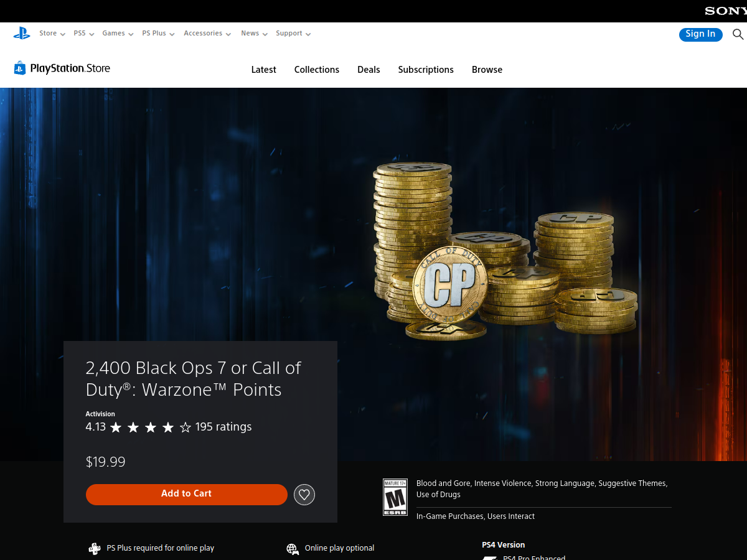Expand the Support dropdown menu
The width and height of the screenshot is (747, 560).
coord(293,34)
